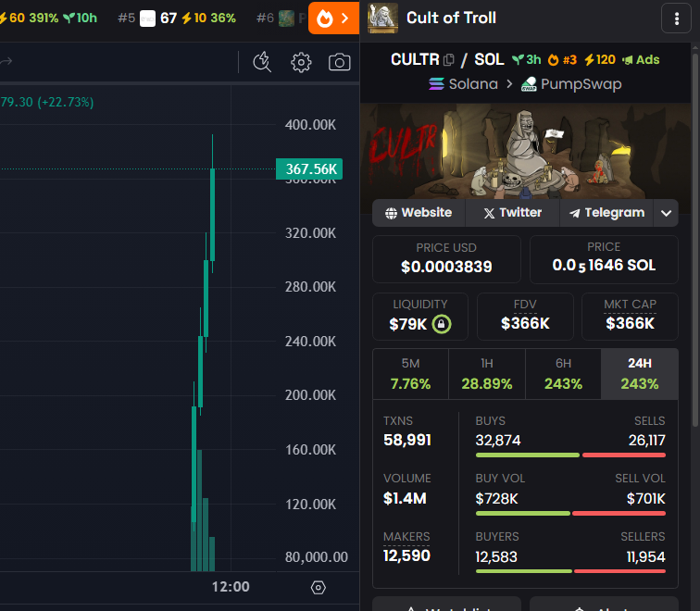Open the trending fire icon button

(x=333, y=19)
